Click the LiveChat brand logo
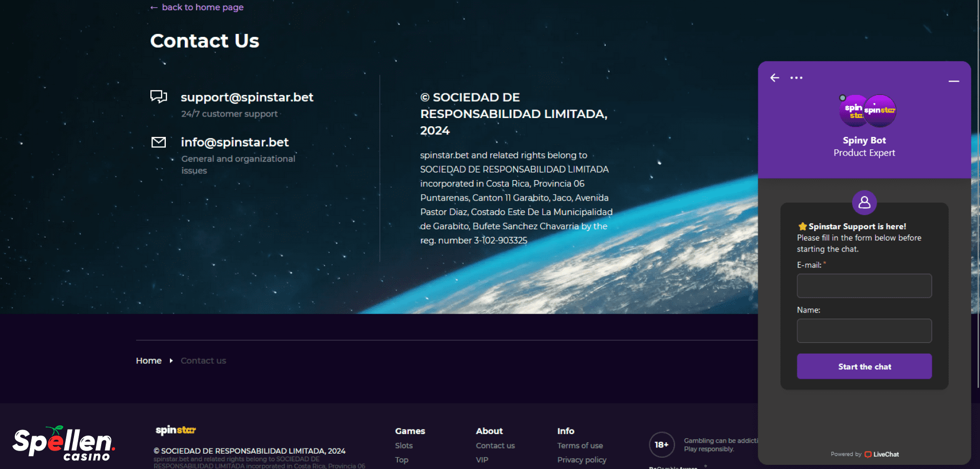980x469 pixels. 881,454
